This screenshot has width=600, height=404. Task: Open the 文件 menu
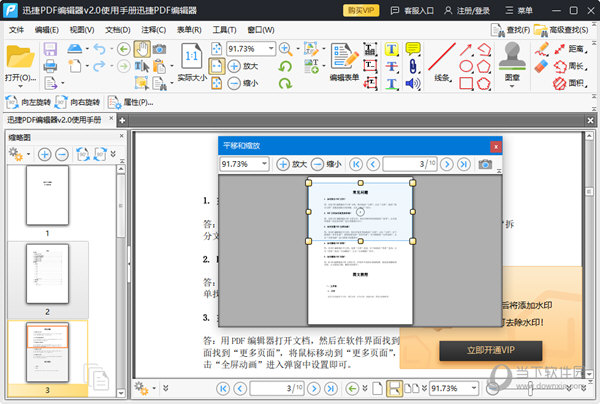pos(16,29)
